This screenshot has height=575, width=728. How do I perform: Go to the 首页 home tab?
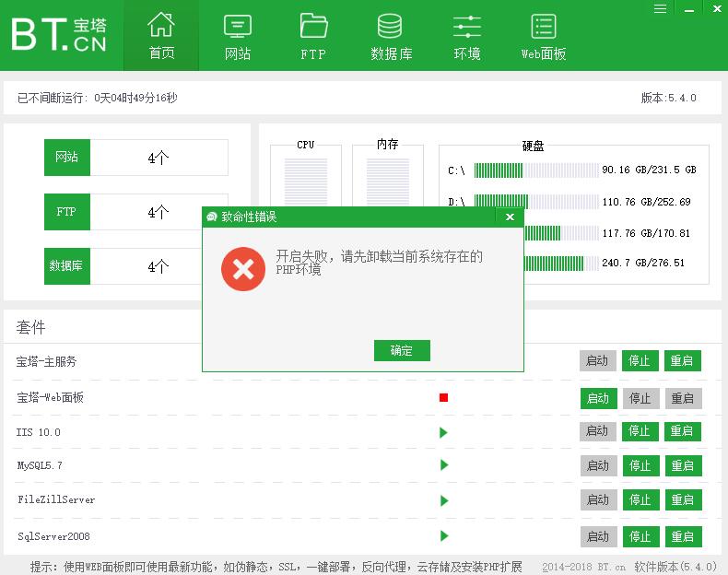(x=161, y=36)
